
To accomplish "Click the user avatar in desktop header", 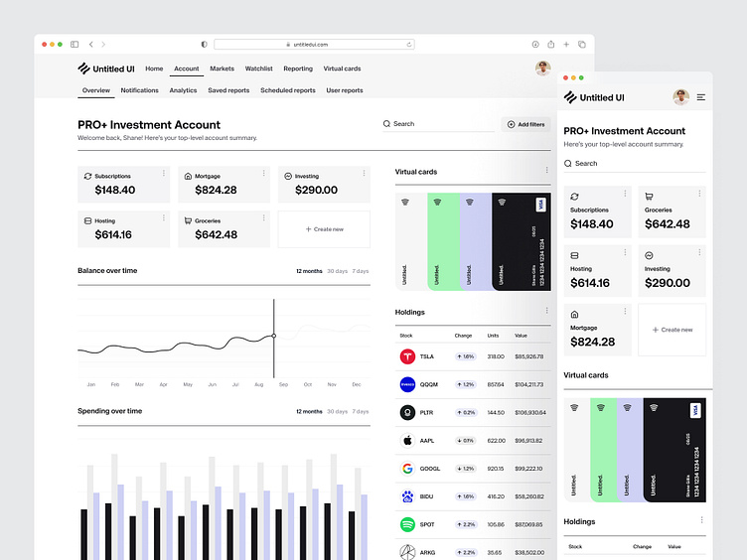I will (542, 69).
